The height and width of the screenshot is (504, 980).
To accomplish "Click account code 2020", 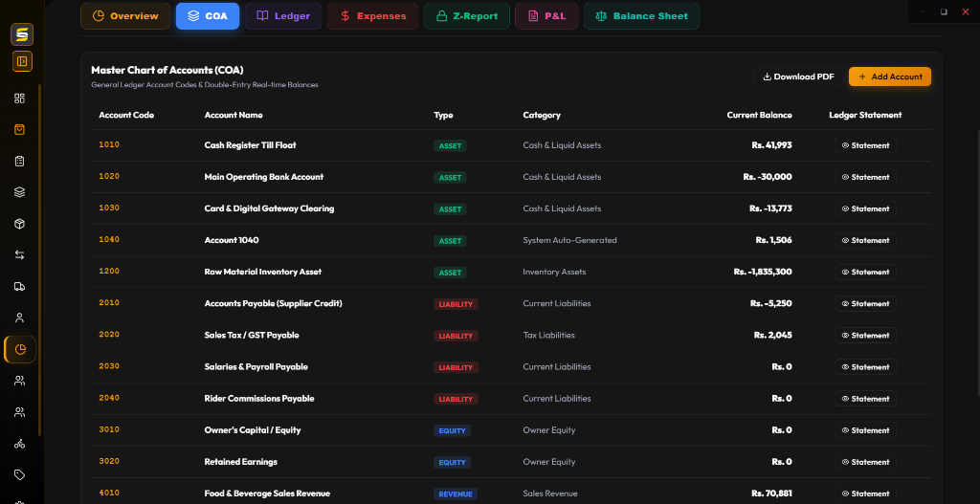I will coord(109,335).
